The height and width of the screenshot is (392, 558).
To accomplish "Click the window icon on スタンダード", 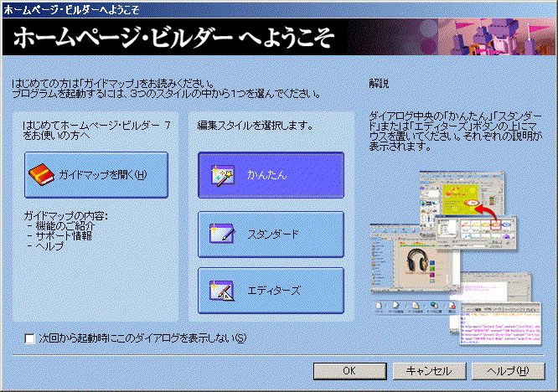I will click(x=221, y=235).
